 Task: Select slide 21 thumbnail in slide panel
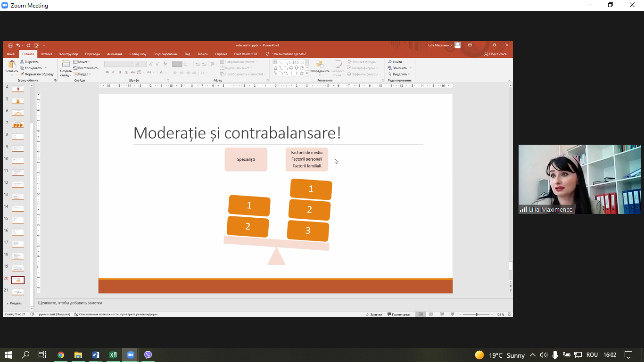click(x=18, y=292)
